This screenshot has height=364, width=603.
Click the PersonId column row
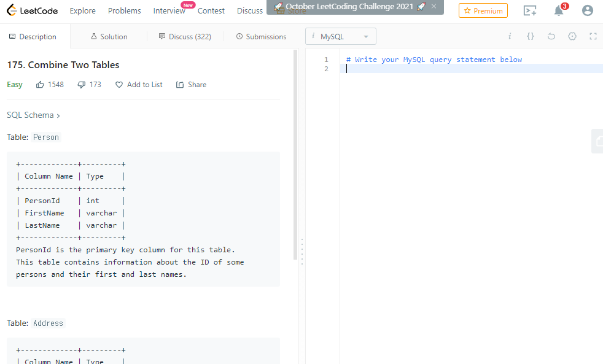71,201
